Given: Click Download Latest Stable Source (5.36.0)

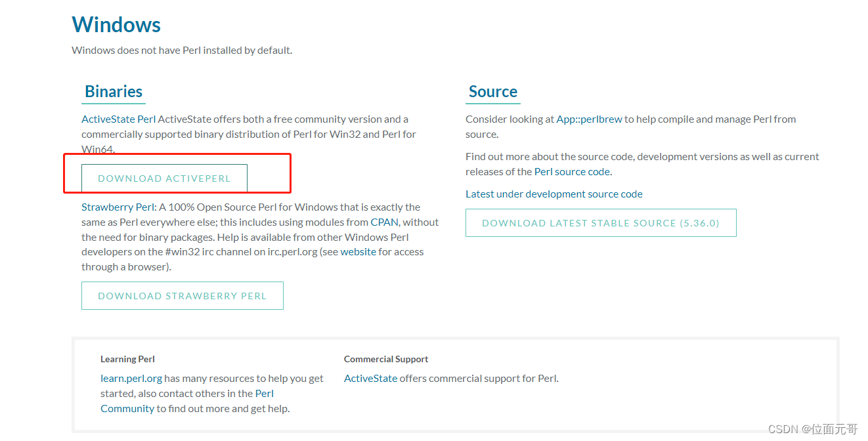Looking at the screenshot, I should click(x=601, y=223).
